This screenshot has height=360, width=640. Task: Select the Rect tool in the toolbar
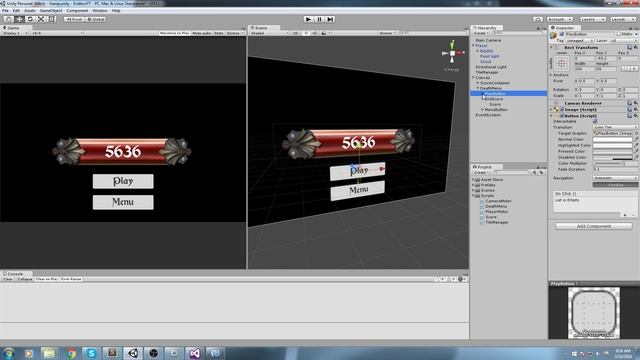click(51, 19)
